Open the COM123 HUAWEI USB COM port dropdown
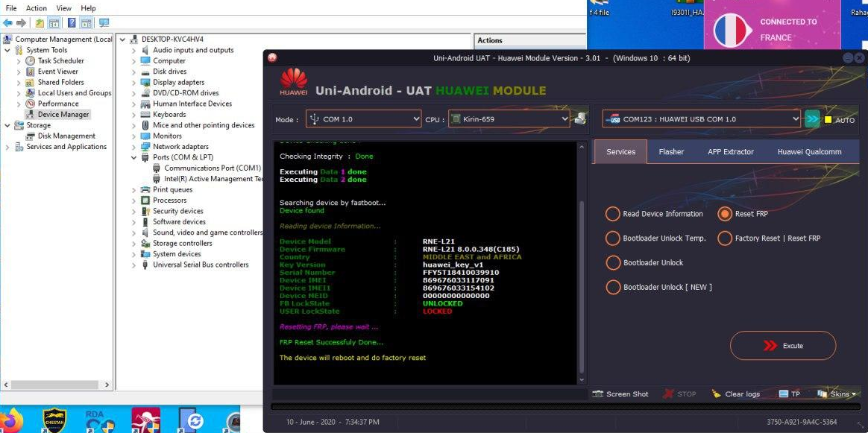The image size is (868, 433). (702, 119)
